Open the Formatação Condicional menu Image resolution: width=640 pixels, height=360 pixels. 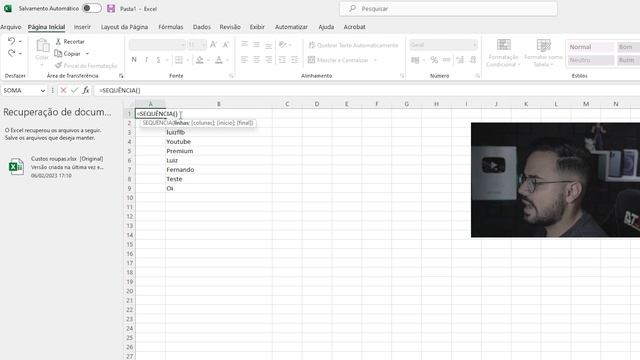(x=503, y=53)
